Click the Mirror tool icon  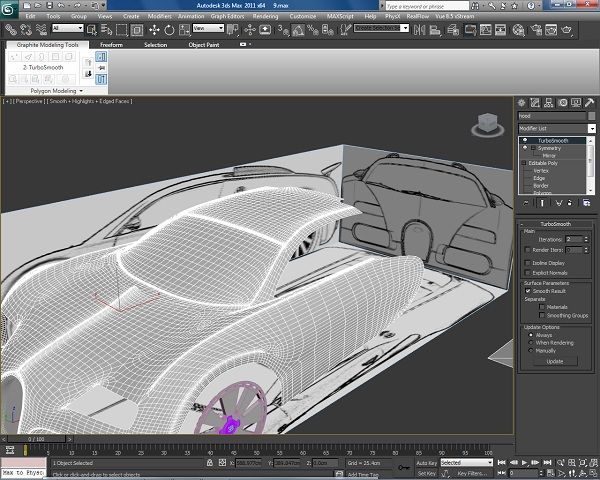point(419,29)
